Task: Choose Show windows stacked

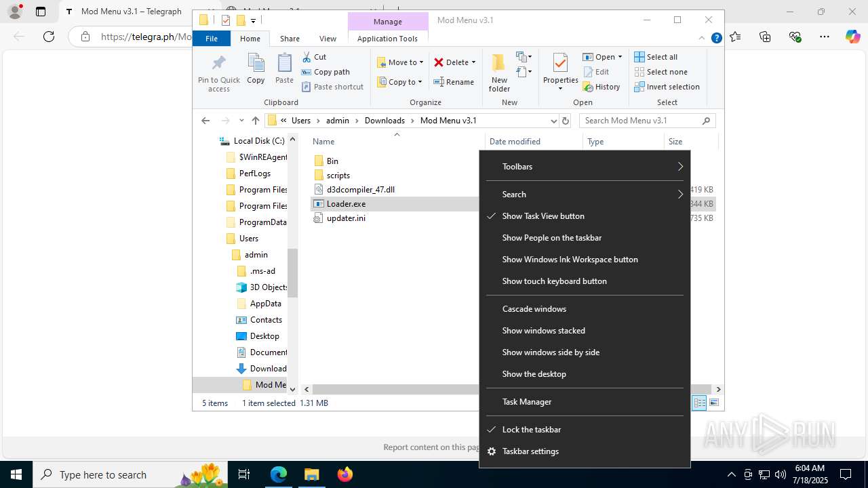Action: click(585, 331)
